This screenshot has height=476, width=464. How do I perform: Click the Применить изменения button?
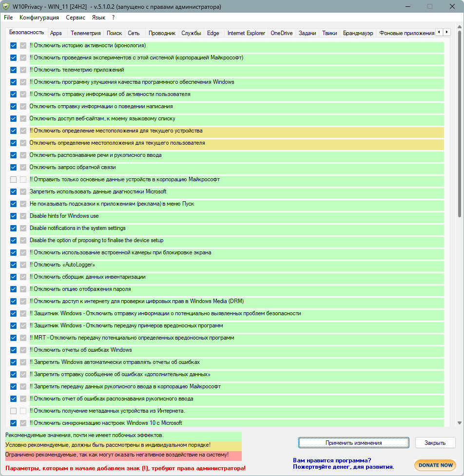click(x=353, y=442)
